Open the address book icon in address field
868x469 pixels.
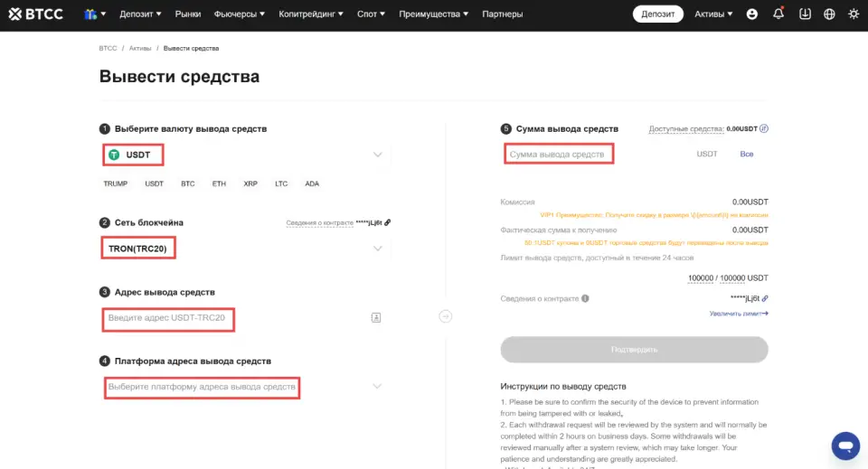pos(376,317)
